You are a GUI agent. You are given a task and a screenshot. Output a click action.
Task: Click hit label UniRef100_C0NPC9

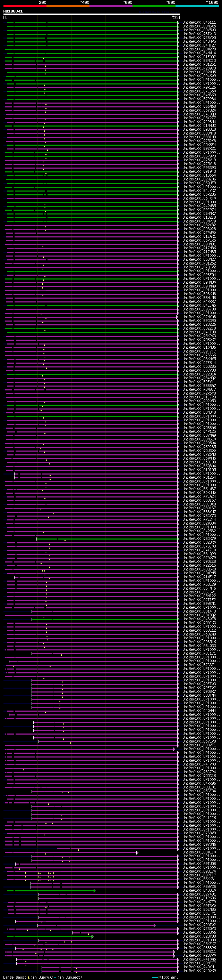click(199, 221)
